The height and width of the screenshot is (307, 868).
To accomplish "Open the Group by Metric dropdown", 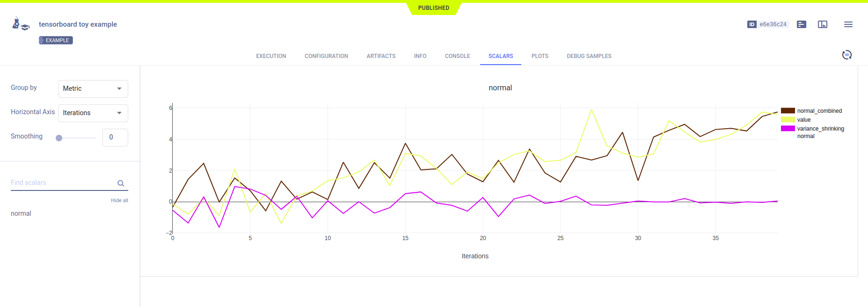I will tap(93, 88).
